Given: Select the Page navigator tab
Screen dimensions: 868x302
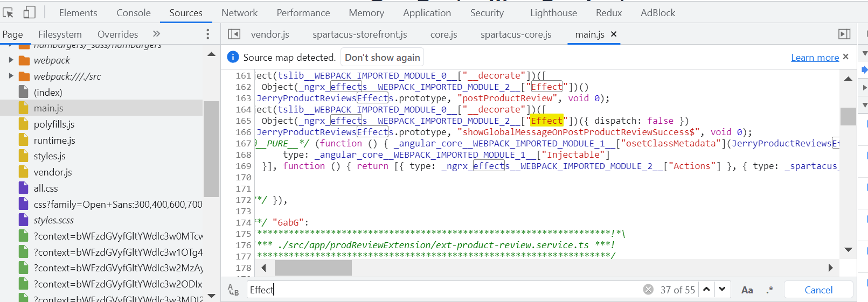Looking at the screenshot, I should coord(13,34).
